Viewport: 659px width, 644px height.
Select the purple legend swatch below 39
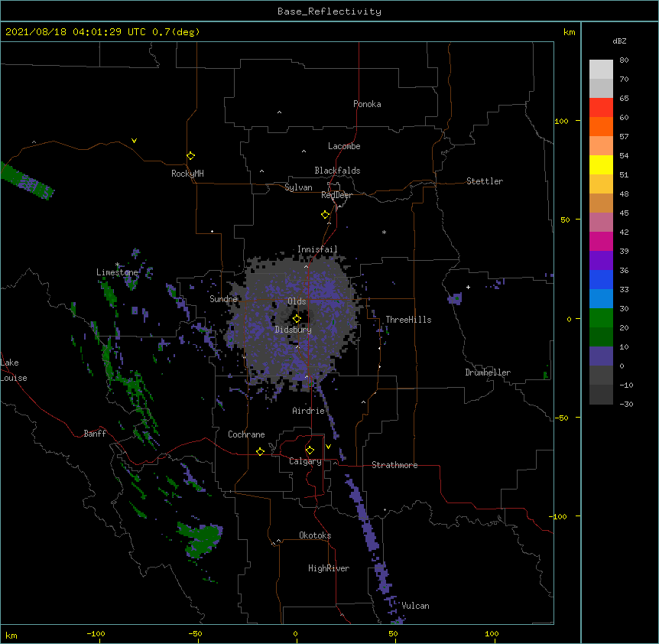pos(601,260)
